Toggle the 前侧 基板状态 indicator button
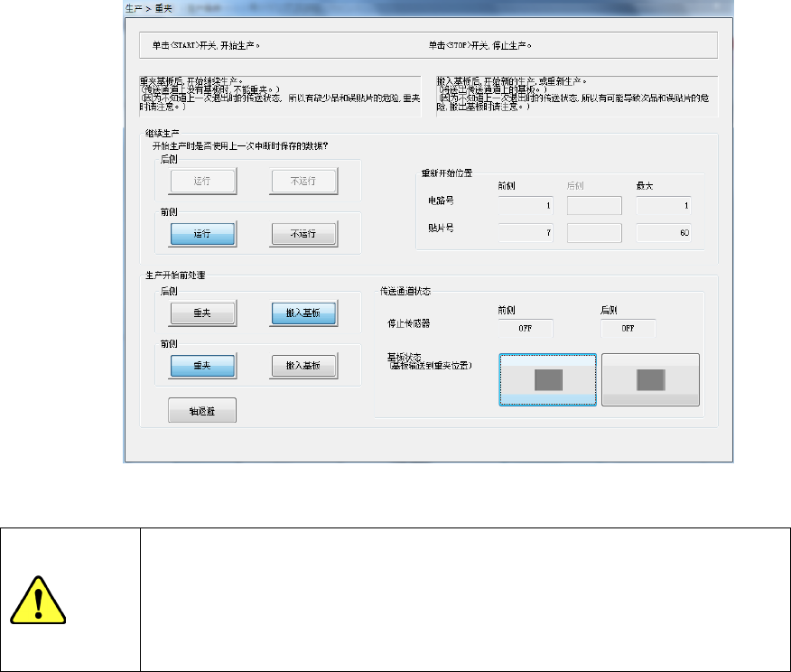This screenshot has width=791, height=672. pos(548,380)
